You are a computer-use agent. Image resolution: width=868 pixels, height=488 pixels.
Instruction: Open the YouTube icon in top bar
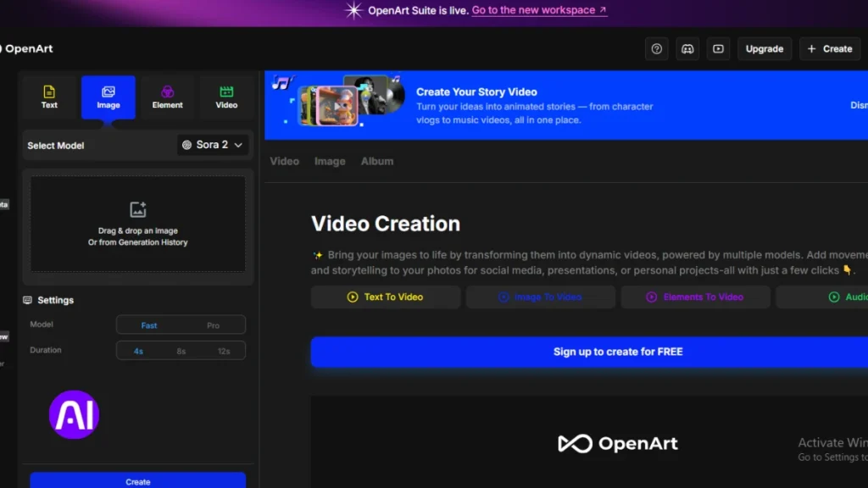(x=718, y=48)
